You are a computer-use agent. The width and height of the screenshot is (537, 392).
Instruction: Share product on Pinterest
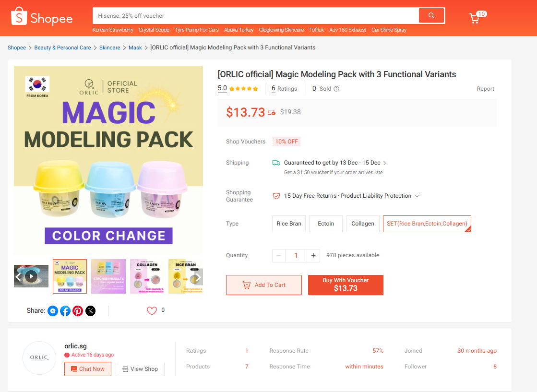(x=78, y=311)
